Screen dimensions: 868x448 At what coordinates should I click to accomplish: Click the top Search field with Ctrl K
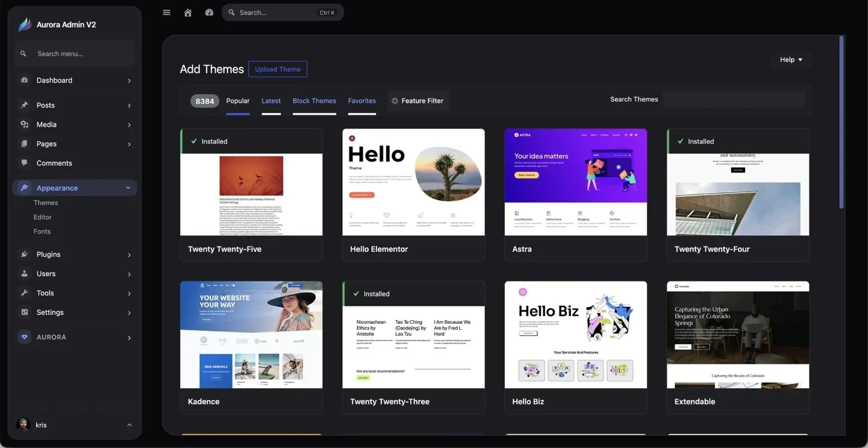[x=283, y=13]
